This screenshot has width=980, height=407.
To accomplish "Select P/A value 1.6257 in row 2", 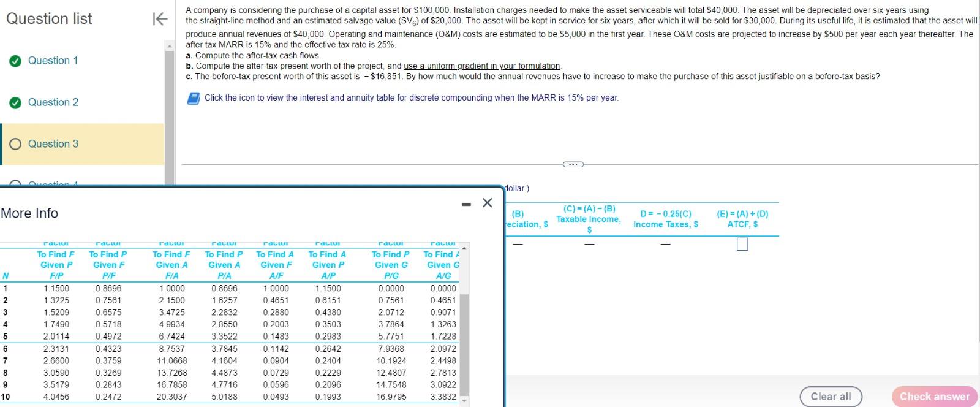I will click(224, 300).
